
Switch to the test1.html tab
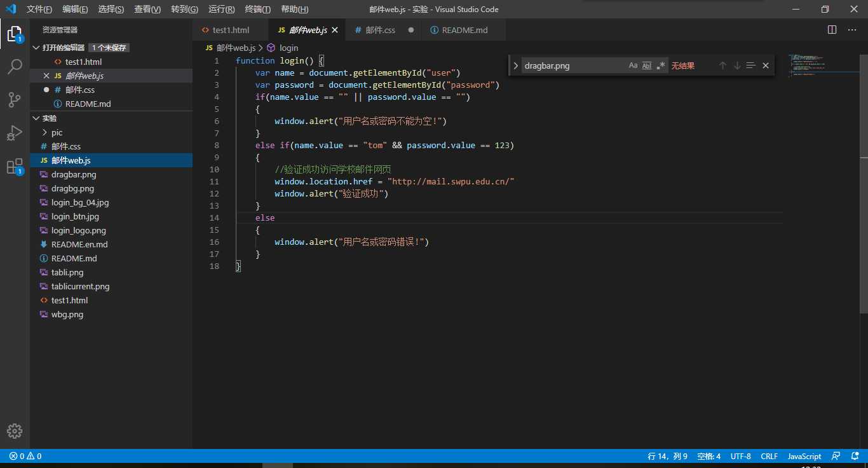click(231, 30)
